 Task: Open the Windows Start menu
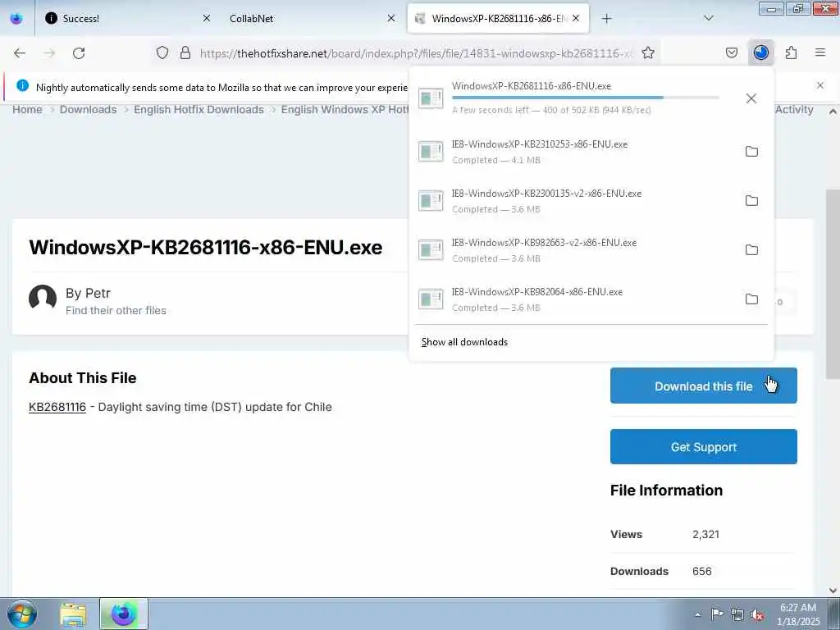point(22,614)
